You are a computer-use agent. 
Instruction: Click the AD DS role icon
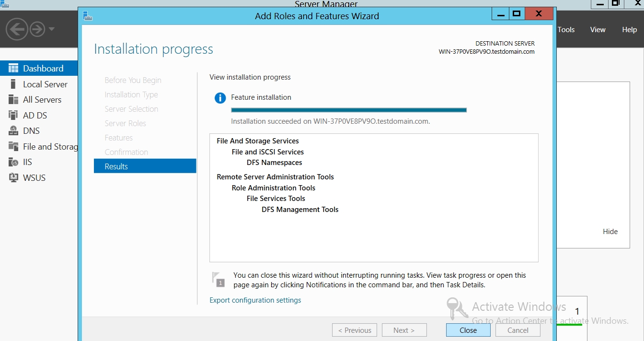(x=13, y=116)
